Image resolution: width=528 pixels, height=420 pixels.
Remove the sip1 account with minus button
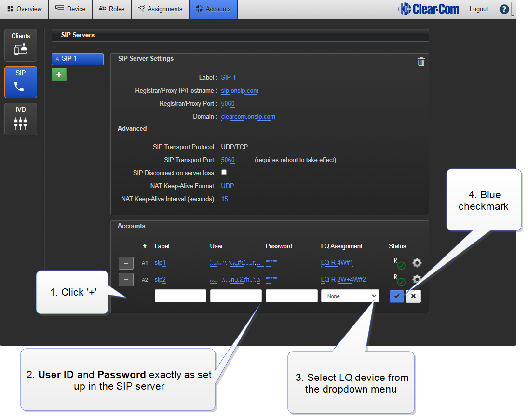click(126, 263)
